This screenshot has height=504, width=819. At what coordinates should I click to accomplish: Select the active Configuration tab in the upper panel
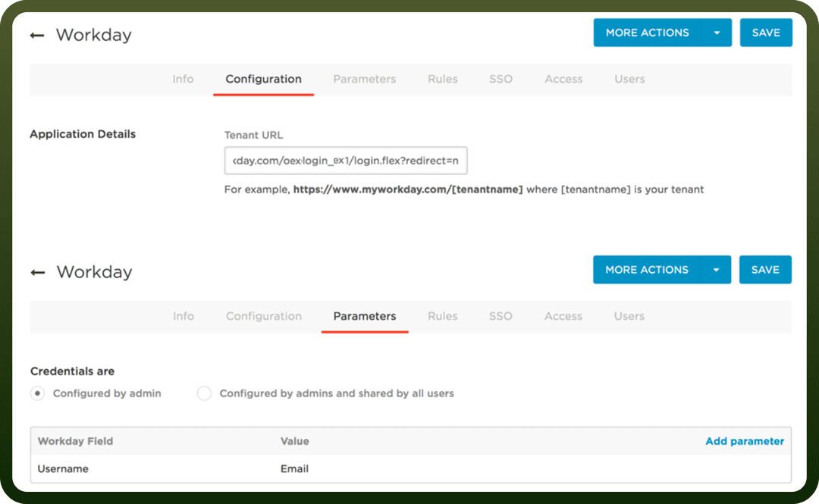[x=263, y=80]
